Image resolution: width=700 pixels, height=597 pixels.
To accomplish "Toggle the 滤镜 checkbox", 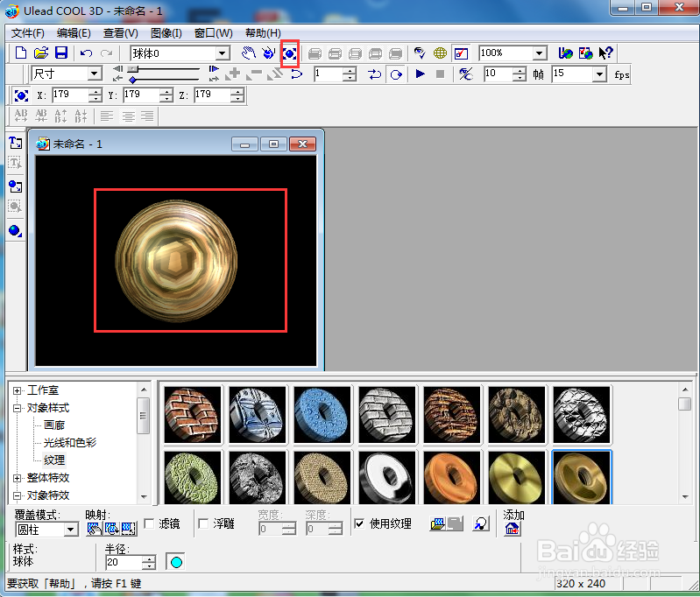I will pos(149,523).
